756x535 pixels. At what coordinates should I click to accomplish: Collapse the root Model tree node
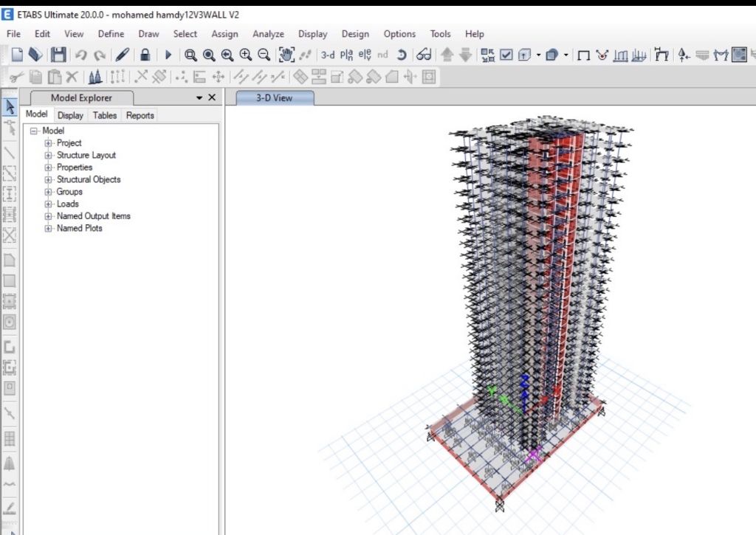point(34,131)
